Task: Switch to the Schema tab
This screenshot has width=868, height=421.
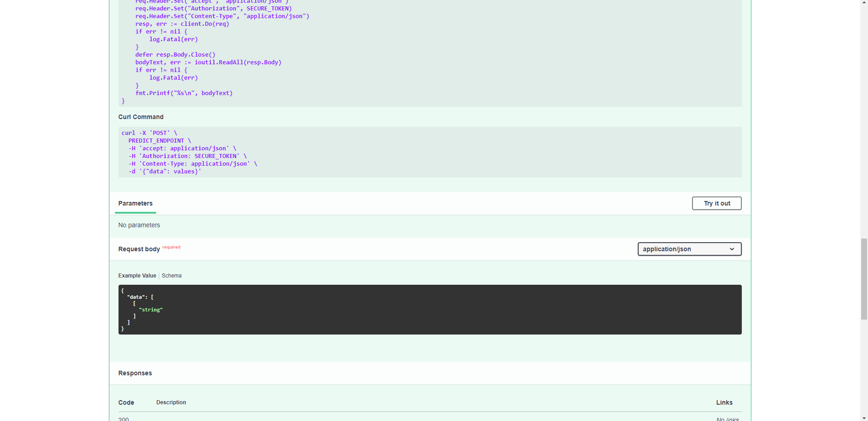Action: 171,276
